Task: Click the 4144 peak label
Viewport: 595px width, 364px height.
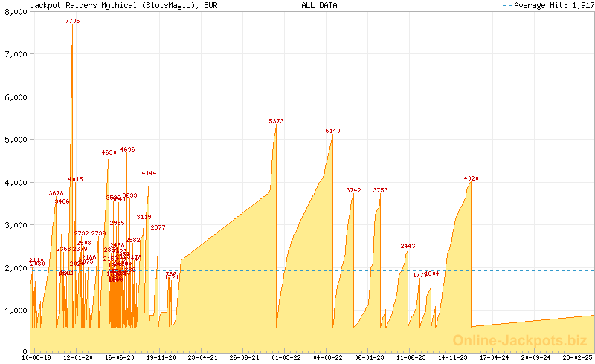Action: coord(149,173)
